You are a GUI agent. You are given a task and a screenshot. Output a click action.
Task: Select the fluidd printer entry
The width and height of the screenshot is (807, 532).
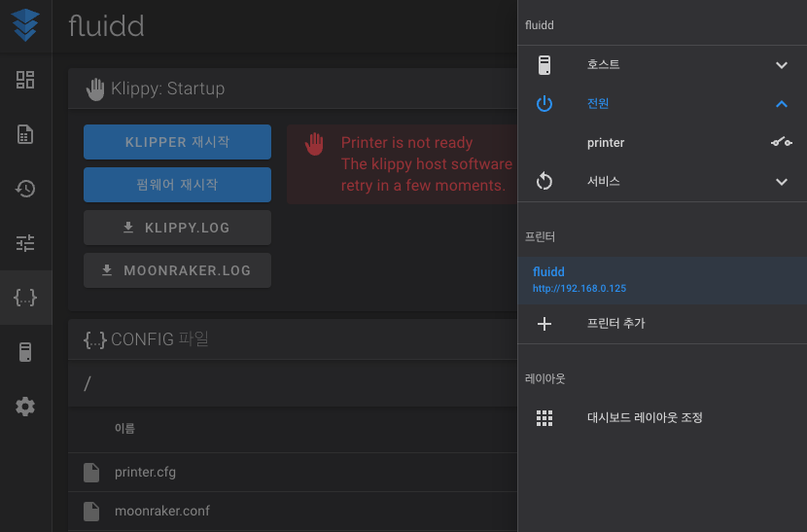[x=662, y=280]
